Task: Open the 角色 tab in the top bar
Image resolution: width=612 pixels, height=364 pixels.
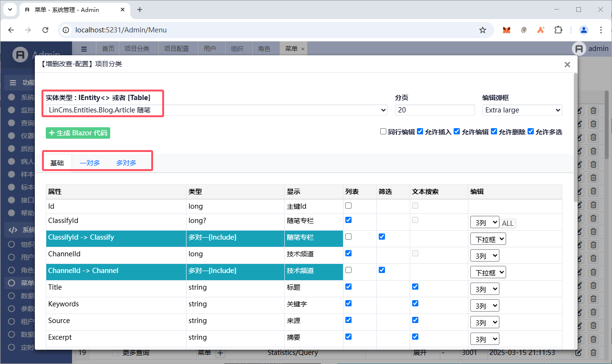Action: (264, 49)
